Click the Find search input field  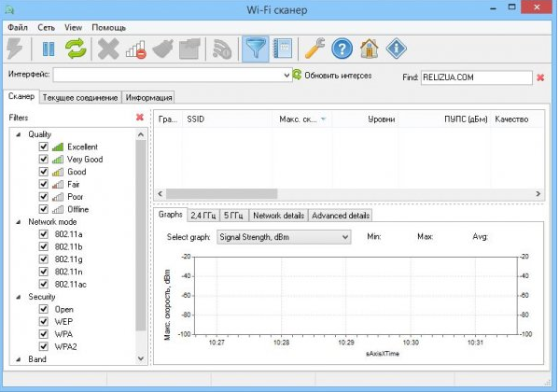coord(477,77)
